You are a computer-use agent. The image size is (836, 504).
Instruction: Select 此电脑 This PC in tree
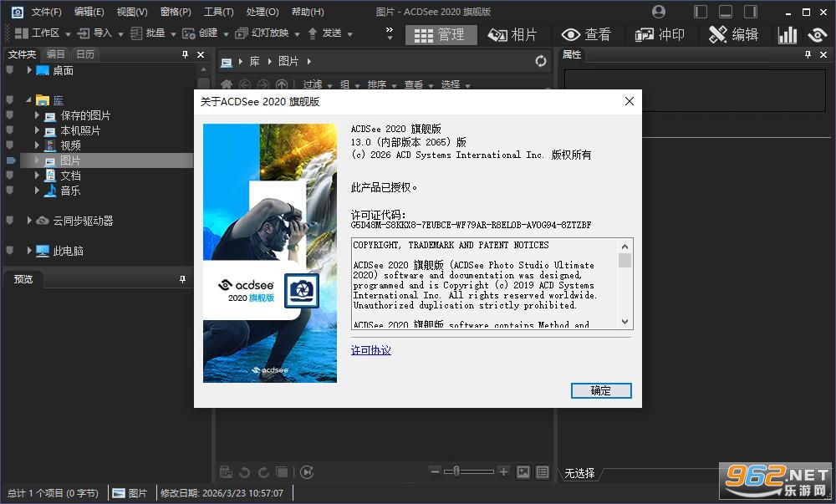(x=69, y=251)
